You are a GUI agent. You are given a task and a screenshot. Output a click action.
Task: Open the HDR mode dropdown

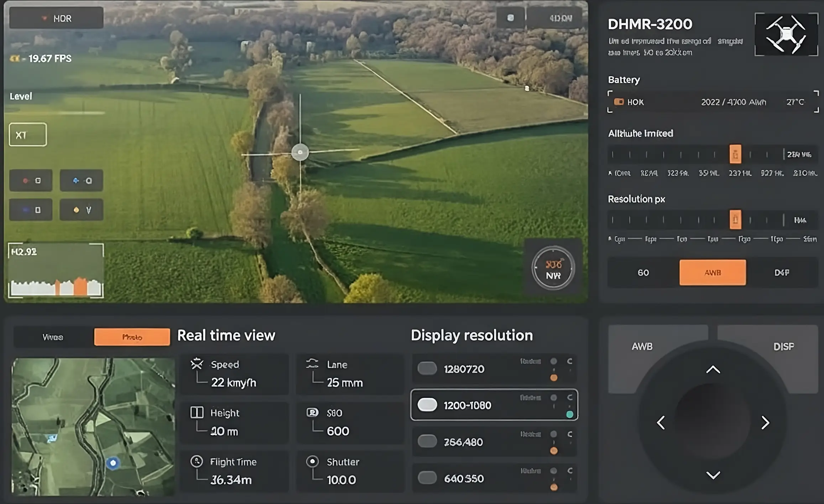[x=56, y=18]
